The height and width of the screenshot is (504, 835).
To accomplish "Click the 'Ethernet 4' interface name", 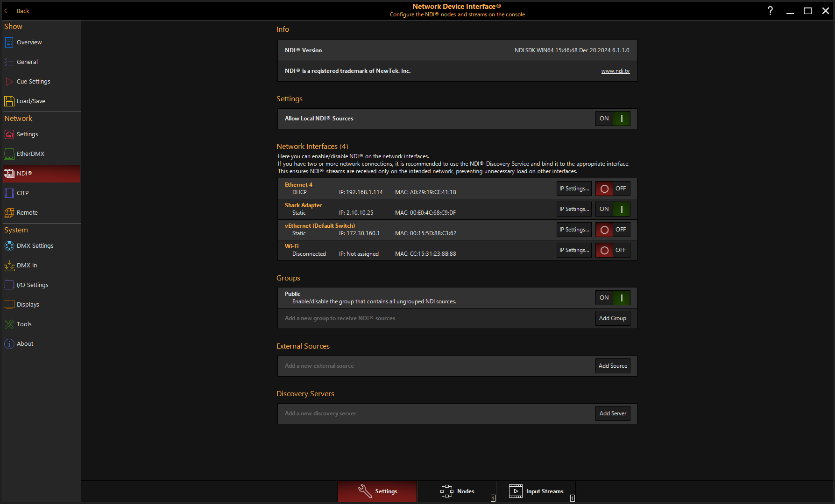I will pyautogui.click(x=298, y=185).
